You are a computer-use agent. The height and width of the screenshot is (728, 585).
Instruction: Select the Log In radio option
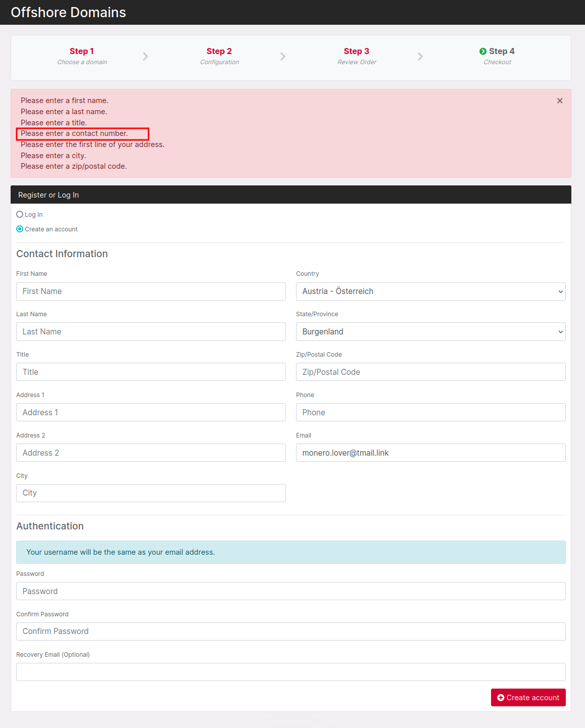pos(20,215)
